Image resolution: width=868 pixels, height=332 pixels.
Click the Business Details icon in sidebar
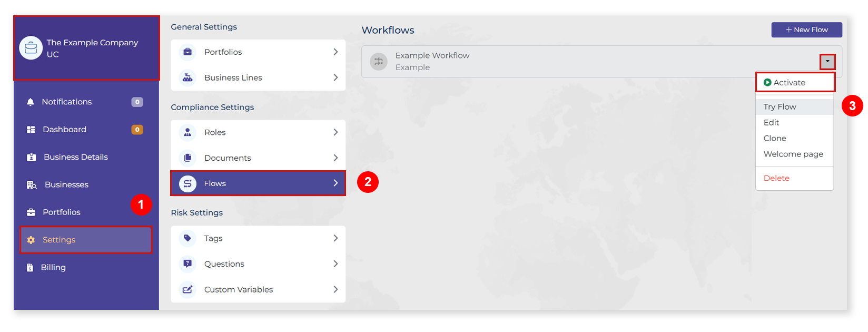point(32,157)
